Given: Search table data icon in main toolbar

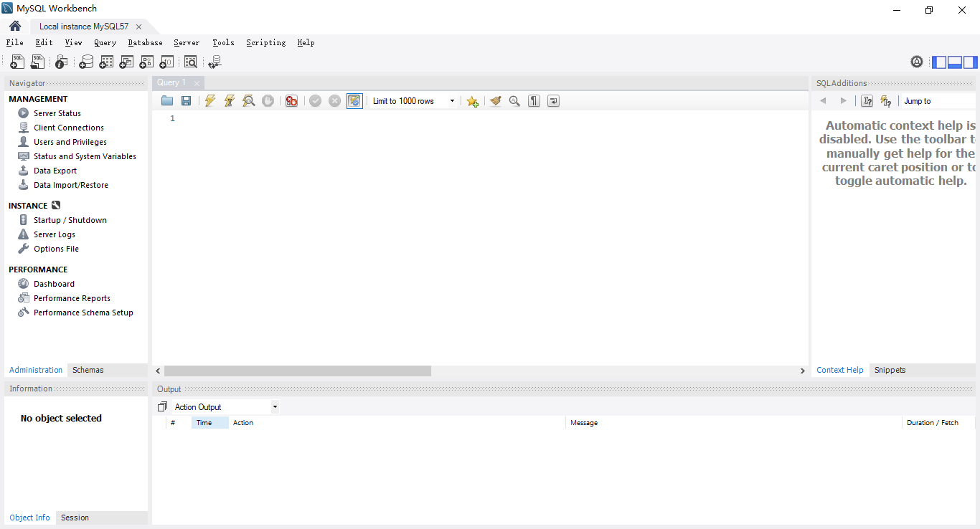Looking at the screenshot, I should pyautogui.click(x=190, y=62).
